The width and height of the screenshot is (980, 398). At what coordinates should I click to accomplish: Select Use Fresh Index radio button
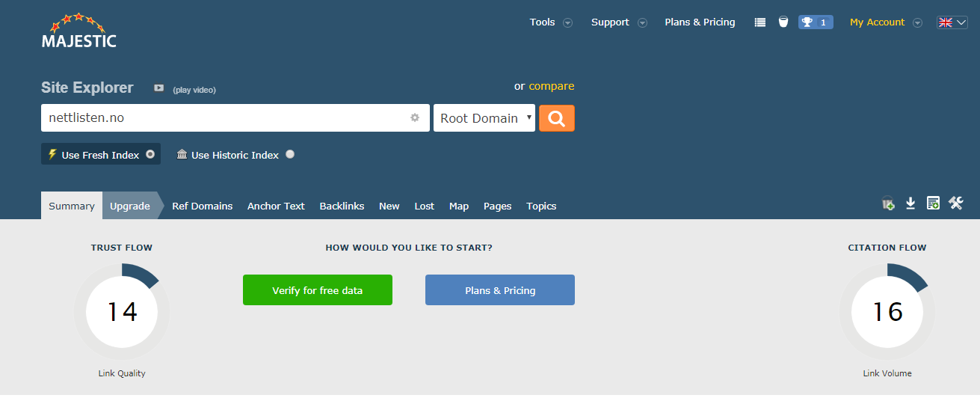tap(150, 154)
